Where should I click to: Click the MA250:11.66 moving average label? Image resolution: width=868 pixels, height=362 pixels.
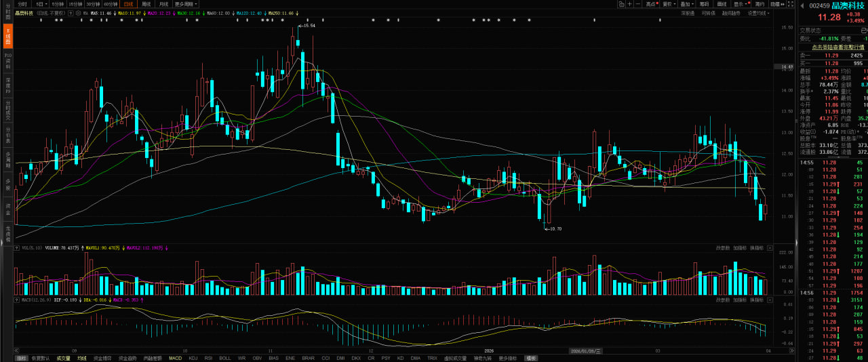(281, 13)
